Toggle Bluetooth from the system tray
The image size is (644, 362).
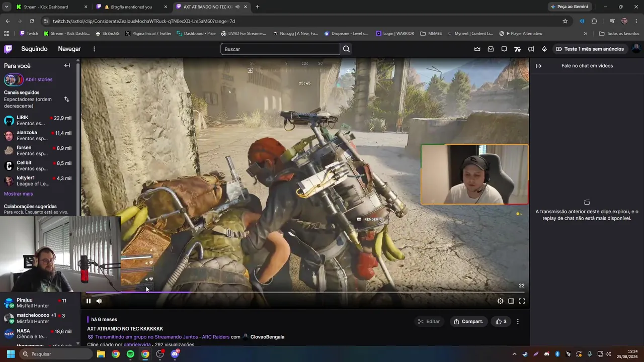click(x=557, y=354)
